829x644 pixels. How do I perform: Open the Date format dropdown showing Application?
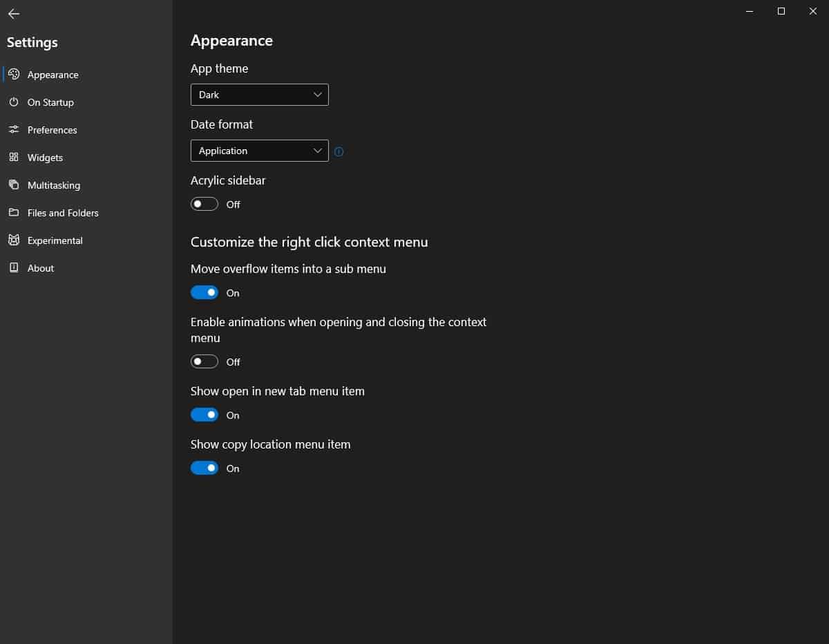(x=259, y=151)
